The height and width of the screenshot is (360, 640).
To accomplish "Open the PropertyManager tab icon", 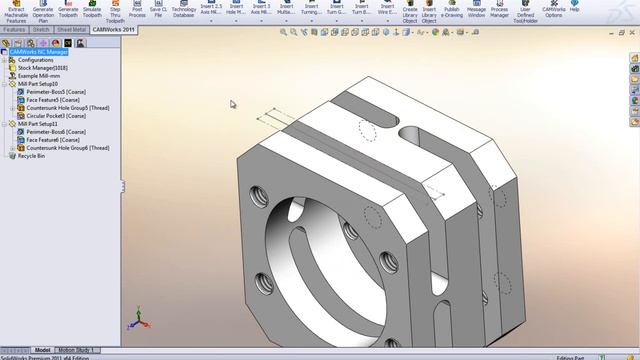I will pos(18,43).
